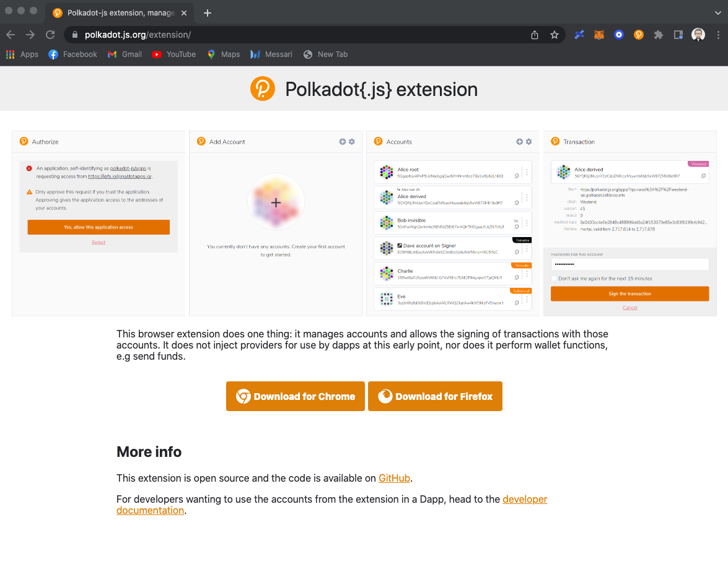Click the MetaMask fox extension icon
Image resolution: width=728 pixels, height=577 pixels.
point(599,35)
